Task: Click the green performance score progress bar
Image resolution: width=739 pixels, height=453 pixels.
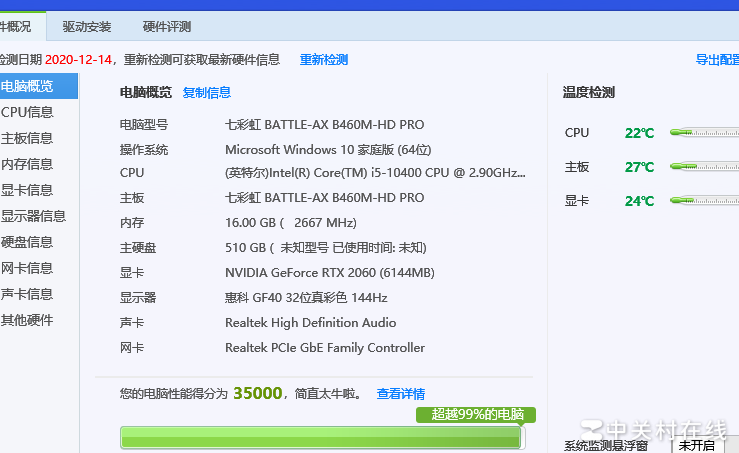Action: click(320, 438)
